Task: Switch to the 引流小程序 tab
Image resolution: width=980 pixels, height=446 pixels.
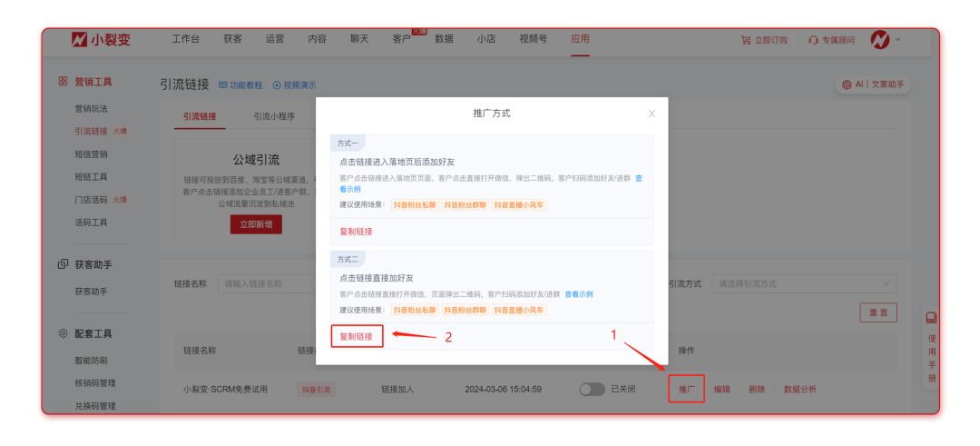Action: (273, 116)
